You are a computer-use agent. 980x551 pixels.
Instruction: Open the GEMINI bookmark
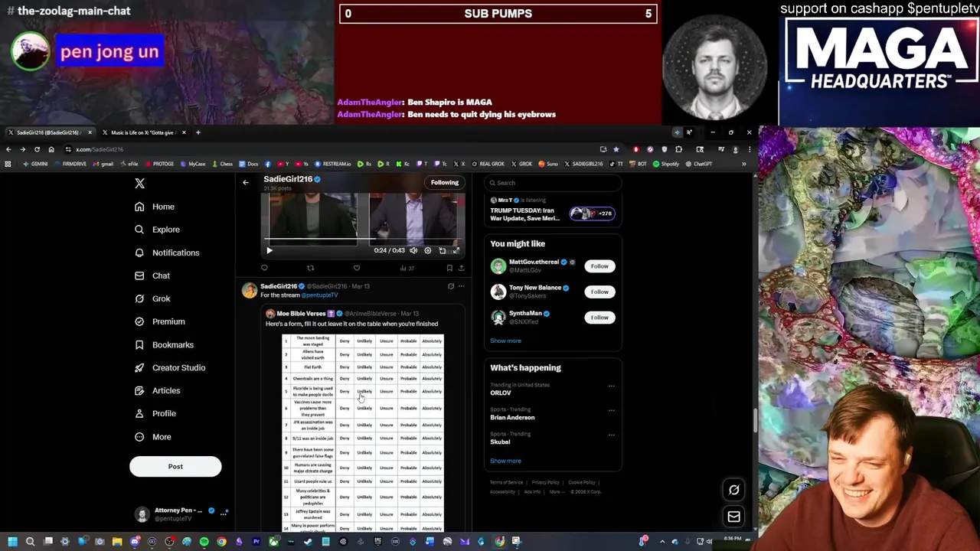click(x=35, y=164)
